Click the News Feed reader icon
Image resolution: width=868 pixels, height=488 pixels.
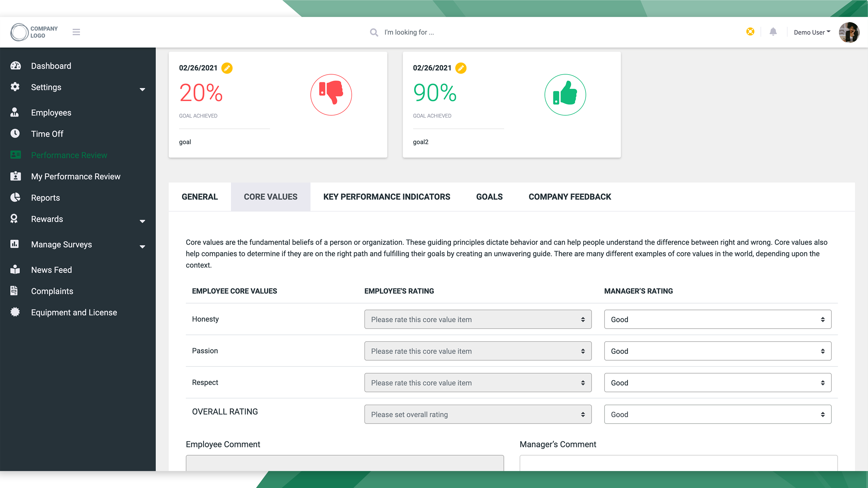(15, 269)
